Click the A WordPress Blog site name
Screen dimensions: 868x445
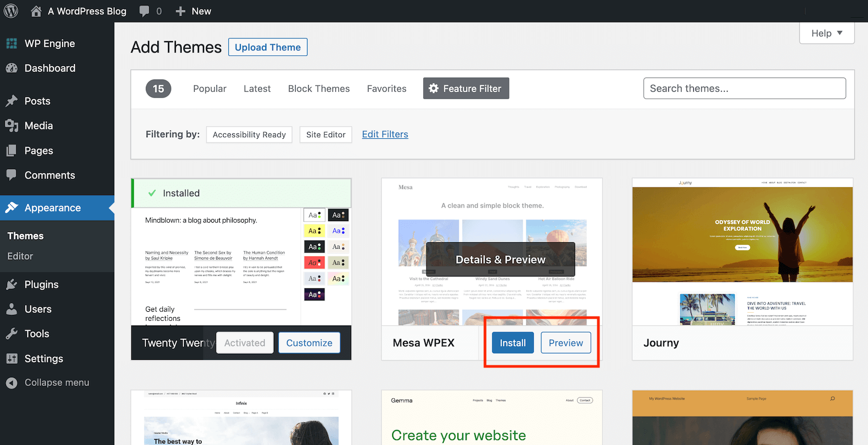tap(87, 11)
